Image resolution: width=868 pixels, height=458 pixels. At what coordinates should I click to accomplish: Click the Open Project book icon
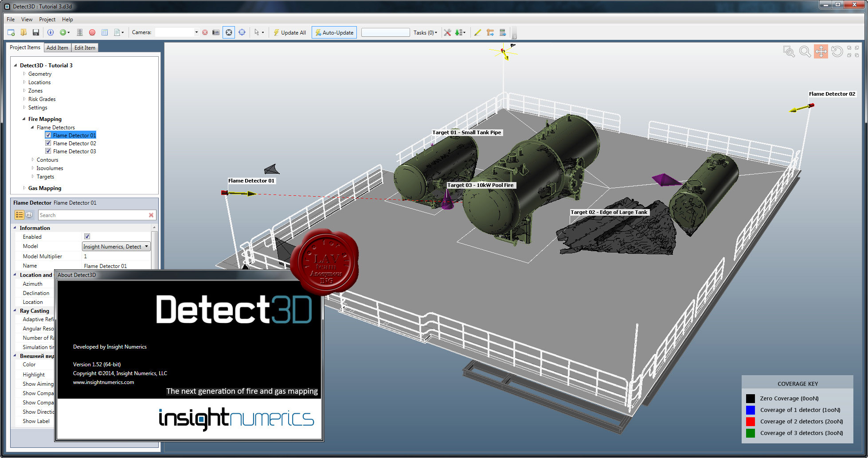[x=23, y=32]
